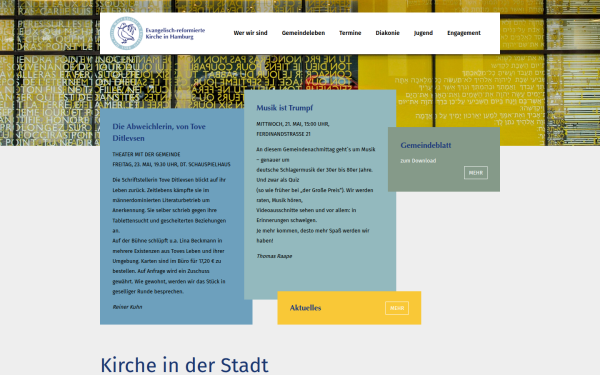Click 'THEATER MIT DER GEMEINDE' line
Viewport: 600px width, 375px height.
coord(146,154)
